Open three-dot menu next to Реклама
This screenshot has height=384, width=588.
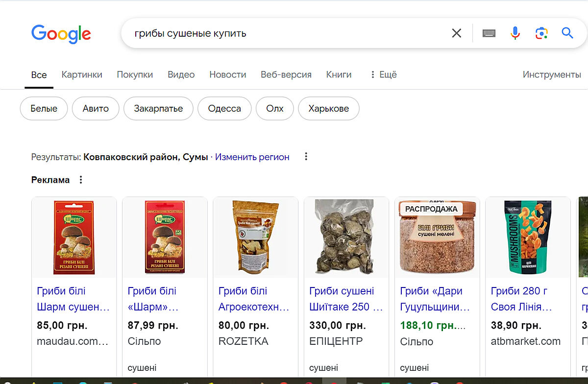point(81,180)
